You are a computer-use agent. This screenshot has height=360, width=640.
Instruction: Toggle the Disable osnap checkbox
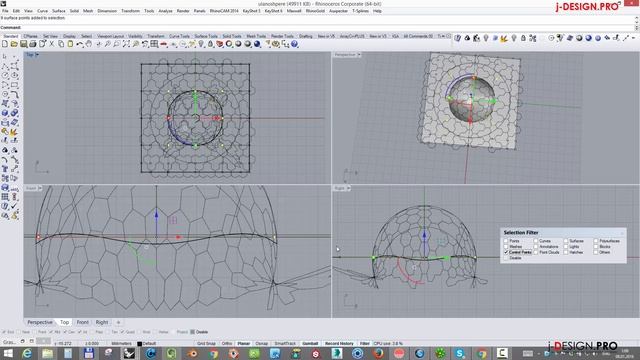(193, 332)
